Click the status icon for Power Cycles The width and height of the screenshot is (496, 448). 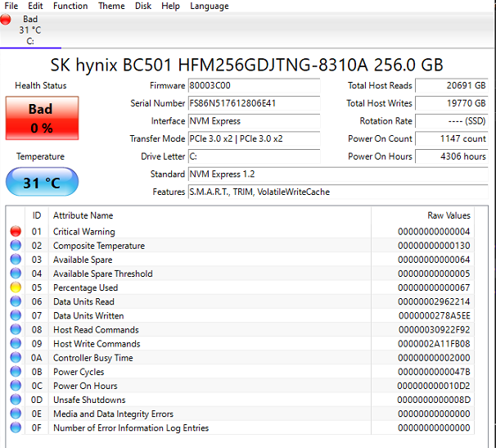tap(16, 371)
